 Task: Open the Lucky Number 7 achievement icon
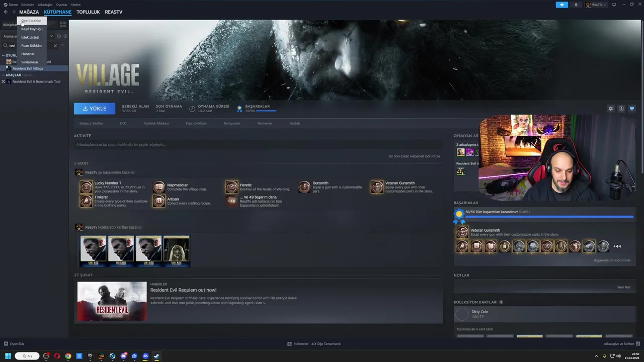(87, 187)
